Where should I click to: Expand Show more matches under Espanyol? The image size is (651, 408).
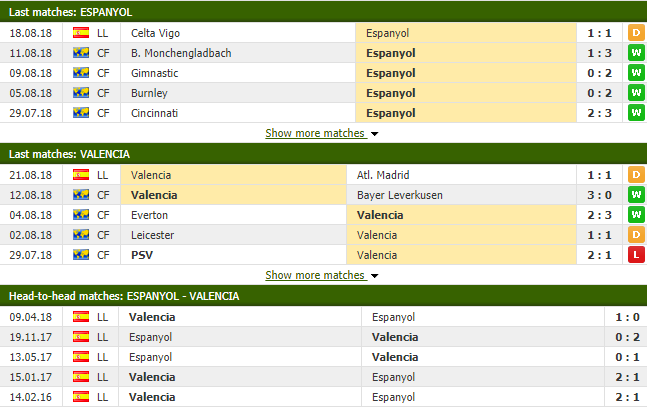(316, 133)
